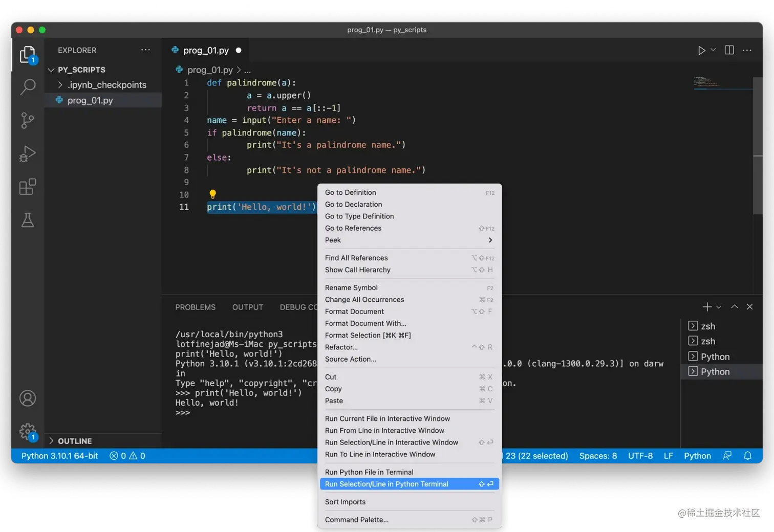774x532 pixels.
Task: Choose Format Document in the context menu
Action: pos(410,312)
